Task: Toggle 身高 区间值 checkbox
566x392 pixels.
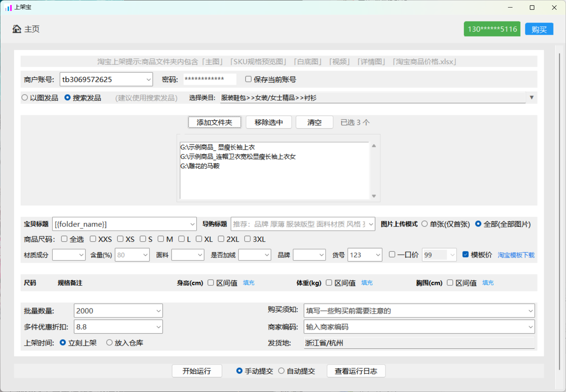Action: click(211, 283)
